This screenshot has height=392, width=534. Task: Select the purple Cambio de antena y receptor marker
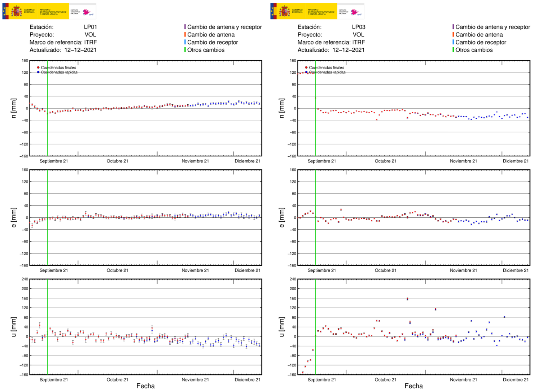tap(185, 27)
